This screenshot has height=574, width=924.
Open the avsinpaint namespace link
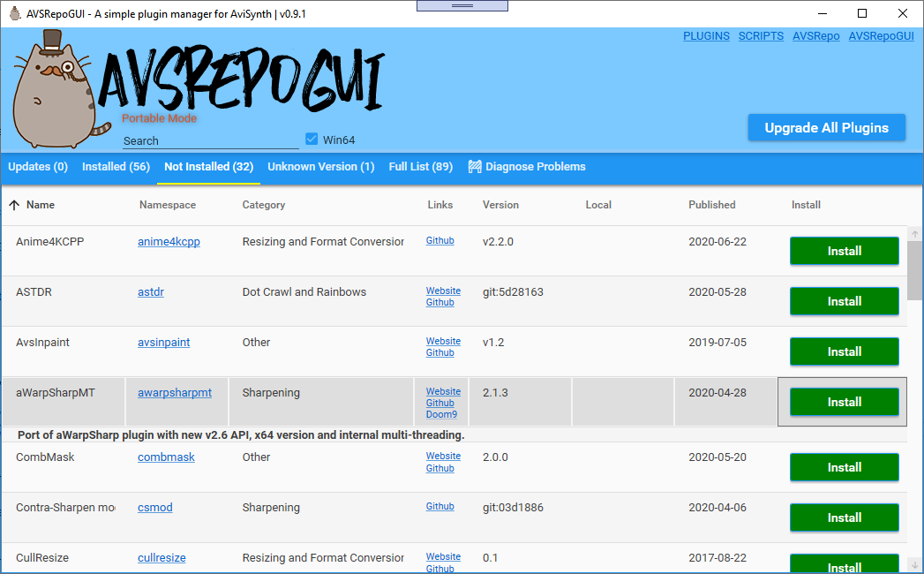point(164,343)
